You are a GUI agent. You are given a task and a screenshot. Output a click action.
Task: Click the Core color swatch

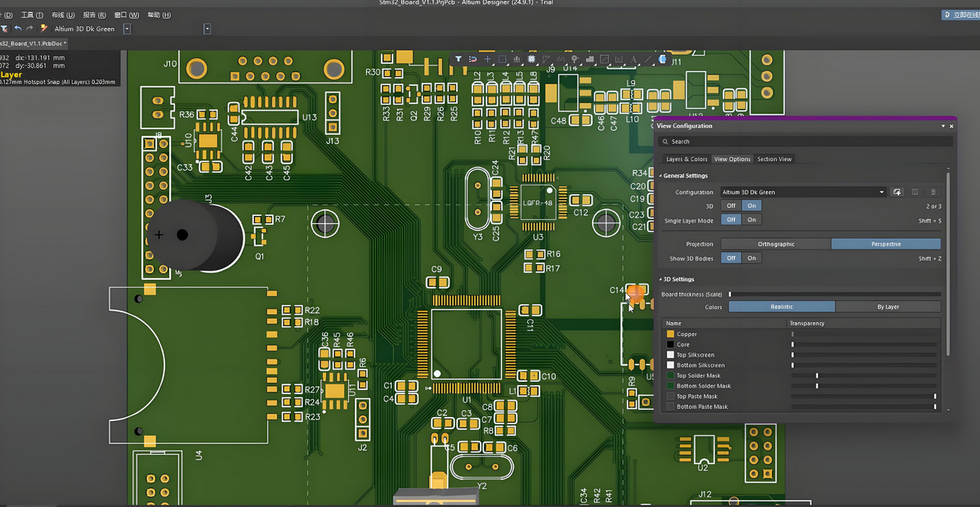coord(670,344)
